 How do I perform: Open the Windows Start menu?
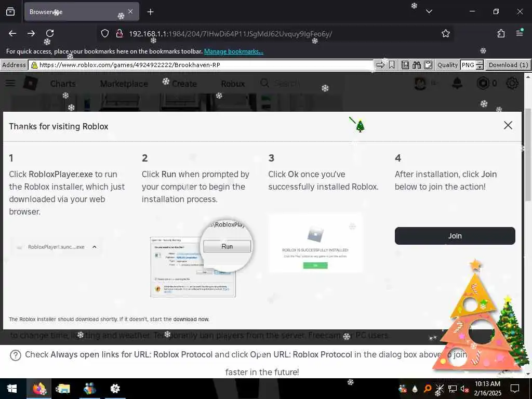point(12,389)
